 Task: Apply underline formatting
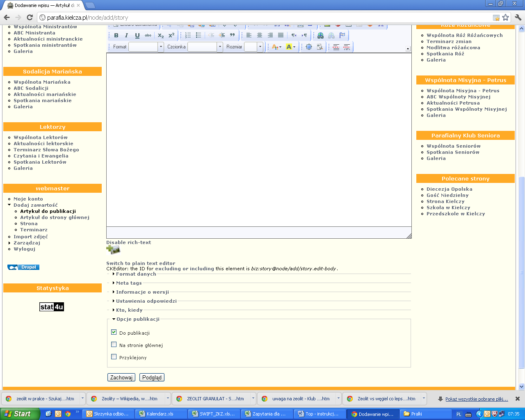(137, 35)
